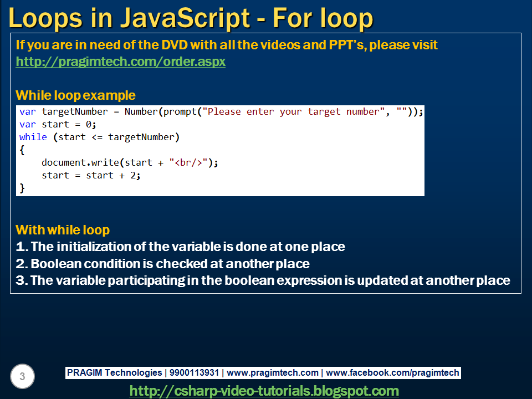
Task: Click the opening brace under the while statement
Action: pyautogui.click(x=22, y=150)
